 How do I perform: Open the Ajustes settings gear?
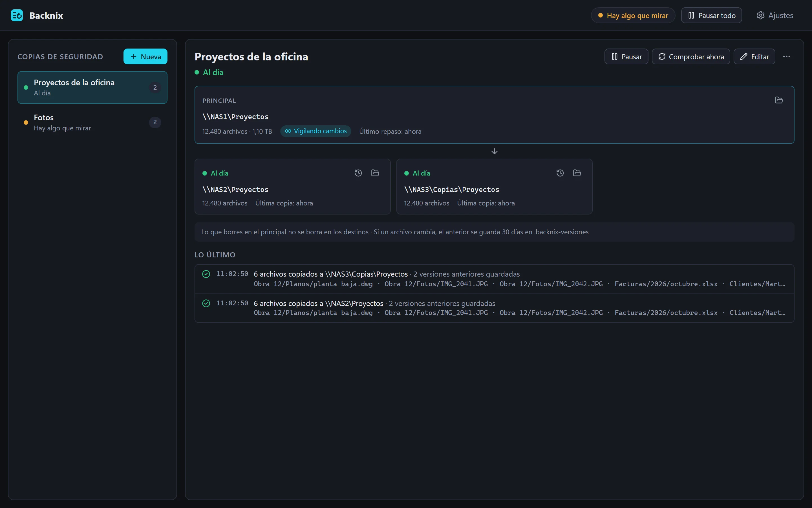[775, 16]
